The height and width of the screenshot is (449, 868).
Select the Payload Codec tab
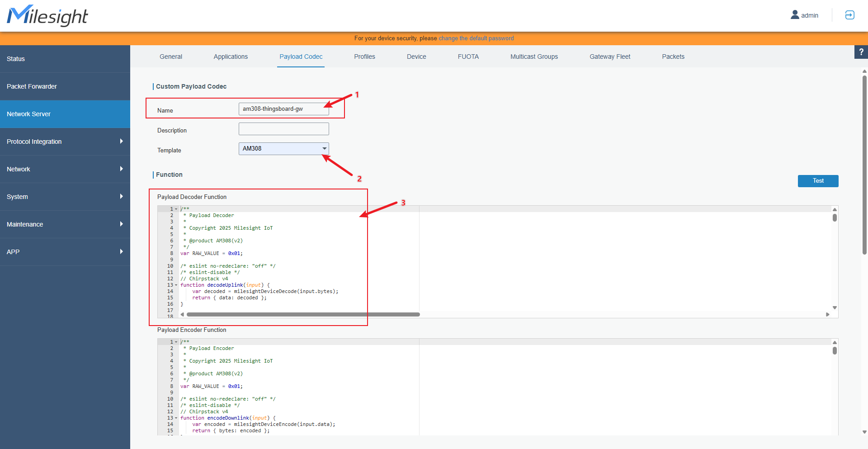click(x=301, y=57)
